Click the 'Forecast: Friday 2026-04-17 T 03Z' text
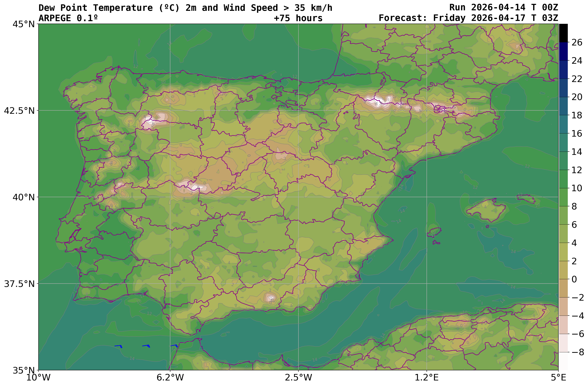The width and height of the screenshot is (588, 386). point(468,18)
